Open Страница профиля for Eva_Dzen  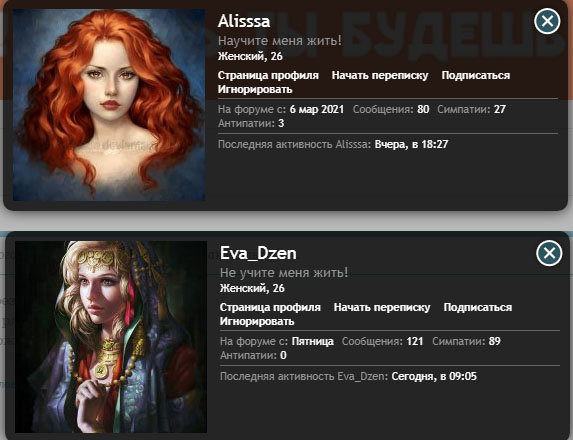[270, 307]
